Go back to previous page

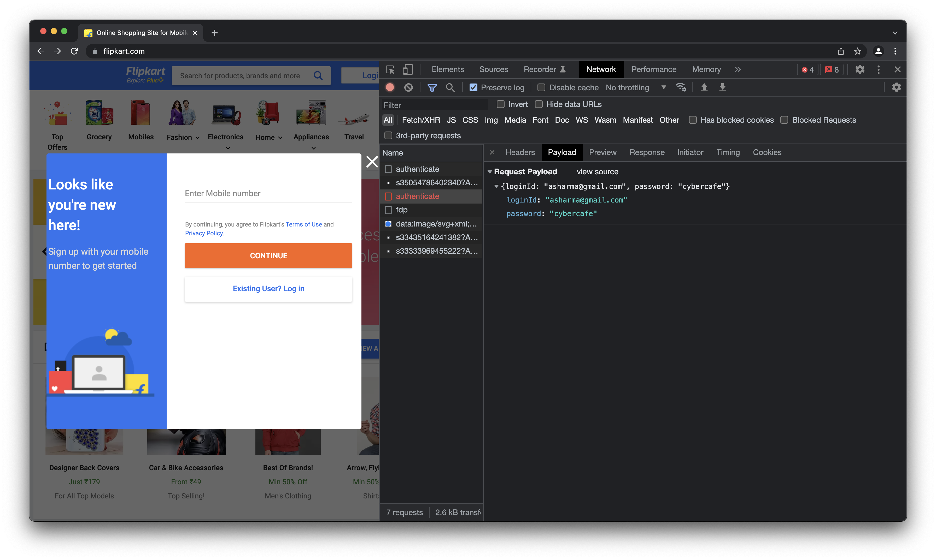coord(41,51)
